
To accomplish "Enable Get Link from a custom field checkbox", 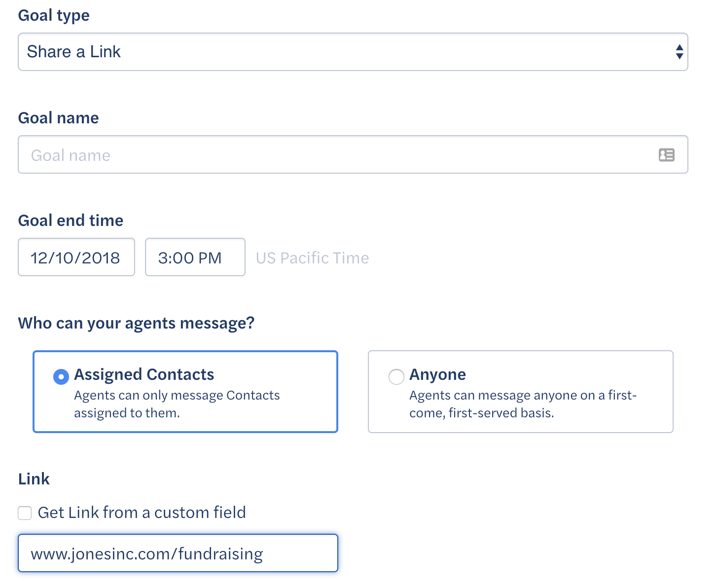I will (x=25, y=513).
